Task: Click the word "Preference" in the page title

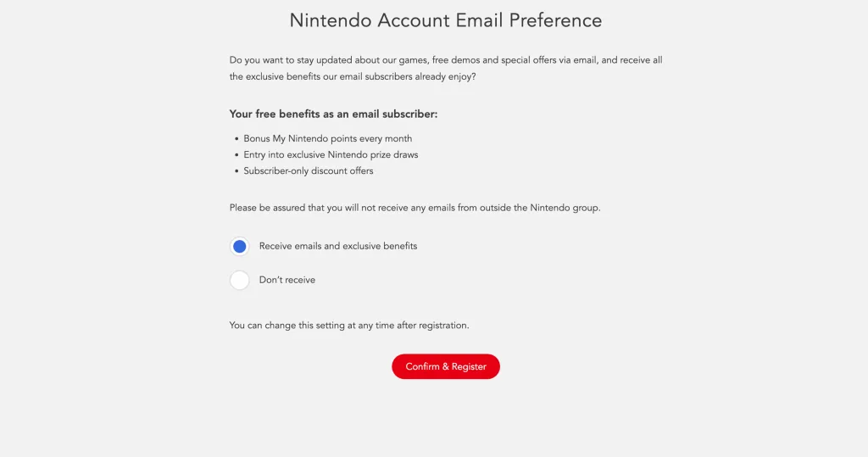Action: pyautogui.click(x=555, y=20)
